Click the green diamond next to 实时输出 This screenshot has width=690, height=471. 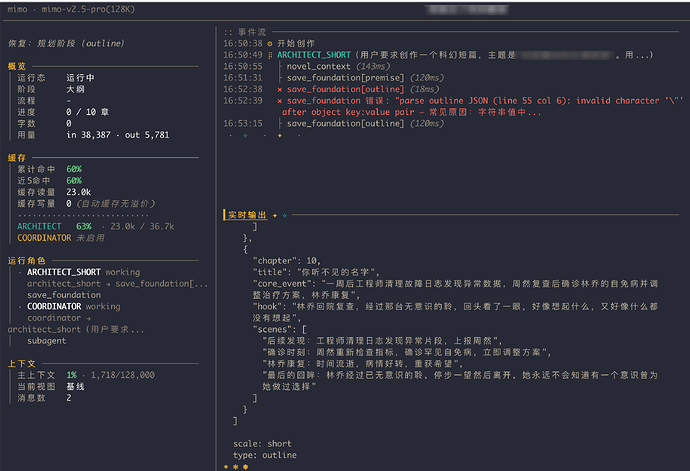click(x=285, y=215)
